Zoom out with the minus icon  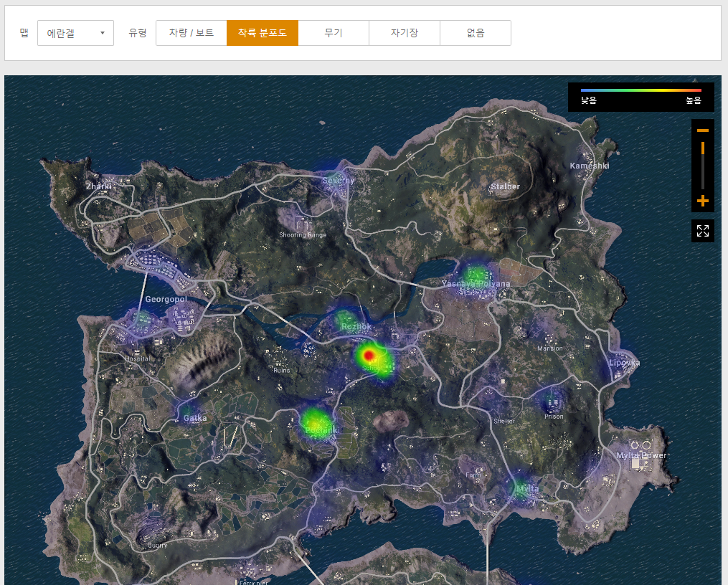coord(702,130)
